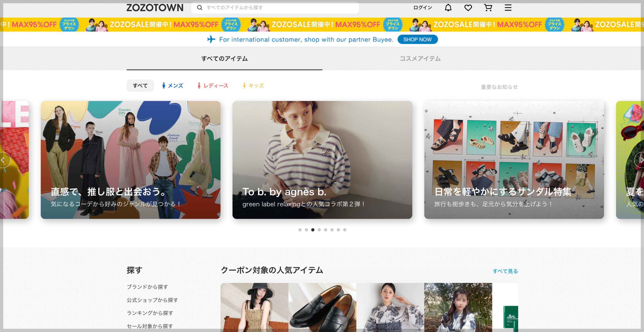Select the レディース filter
644x332 pixels.
coord(213,86)
